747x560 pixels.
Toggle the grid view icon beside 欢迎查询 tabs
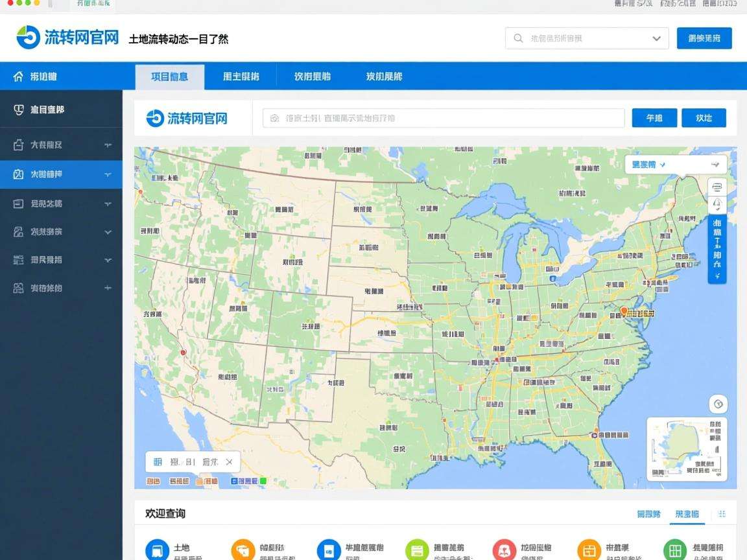tap(722, 514)
